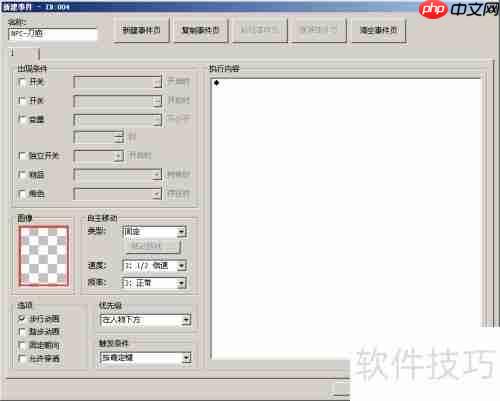Open the 角色 actor selector dropdown
Screen dimensions: 500x401
tap(118, 194)
